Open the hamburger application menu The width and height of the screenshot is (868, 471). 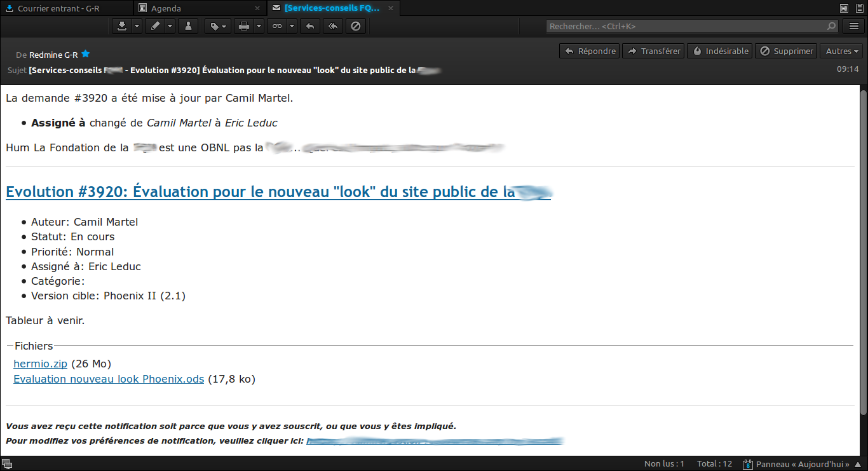tap(854, 26)
